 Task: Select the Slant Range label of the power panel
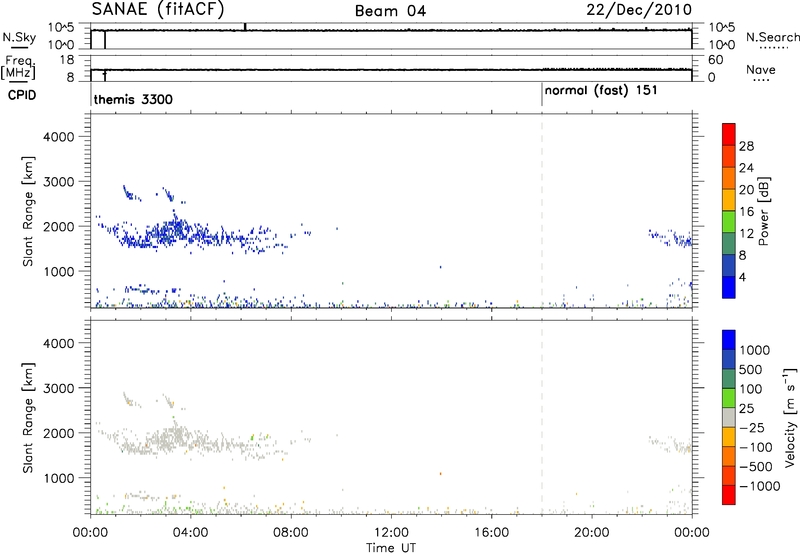pos(28,211)
